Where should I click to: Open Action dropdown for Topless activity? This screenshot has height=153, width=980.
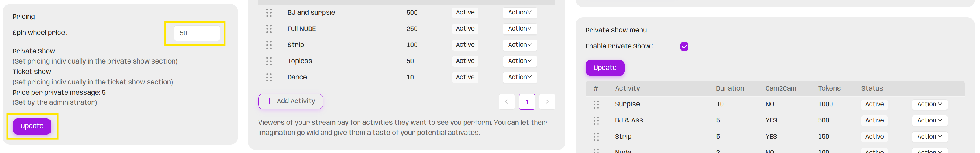coord(519,61)
